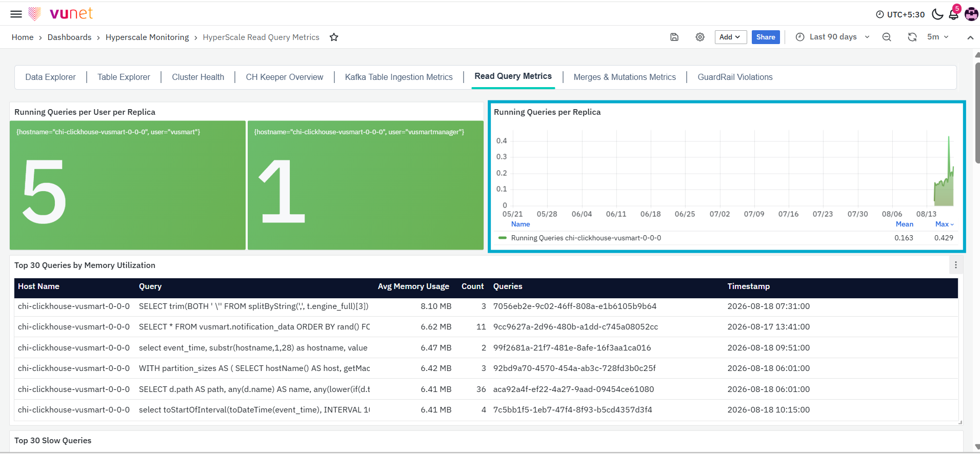Go to Hyperscale Monitoring breadcrumb
This screenshot has width=980, height=454.
(147, 37)
